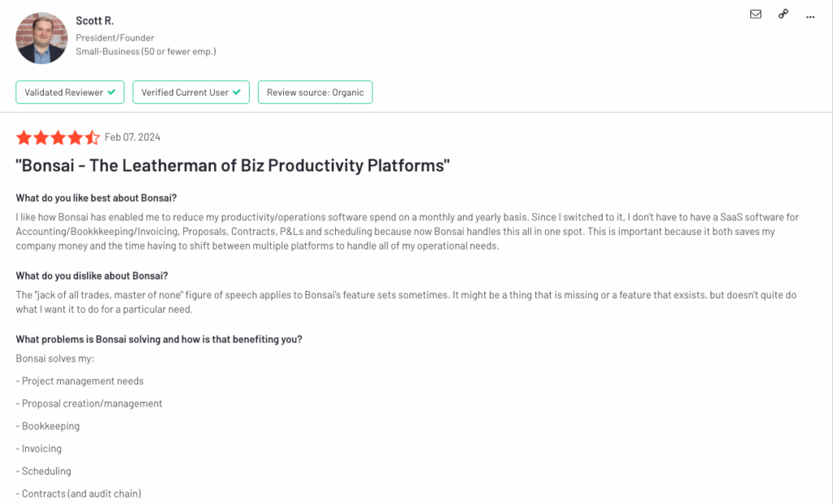
Task: Click the envelope email icon
Action: 756,15
